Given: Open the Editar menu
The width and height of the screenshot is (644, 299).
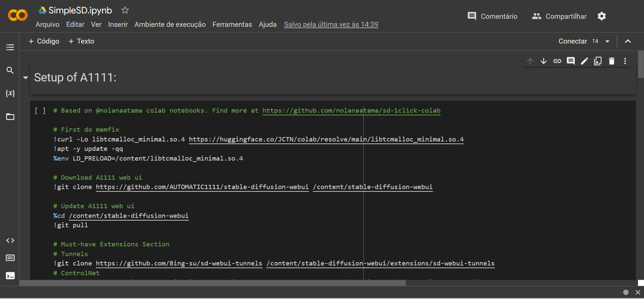Looking at the screenshot, I should pos(75,25).
